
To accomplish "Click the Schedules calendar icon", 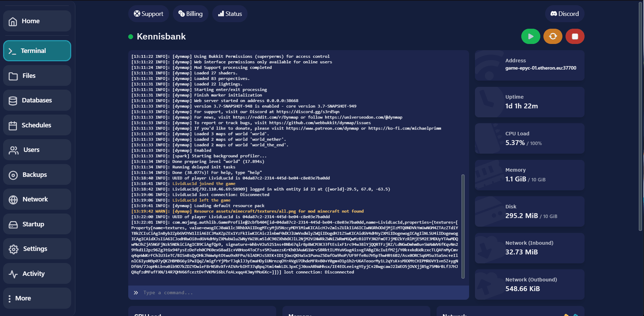I will click(13, 125).
